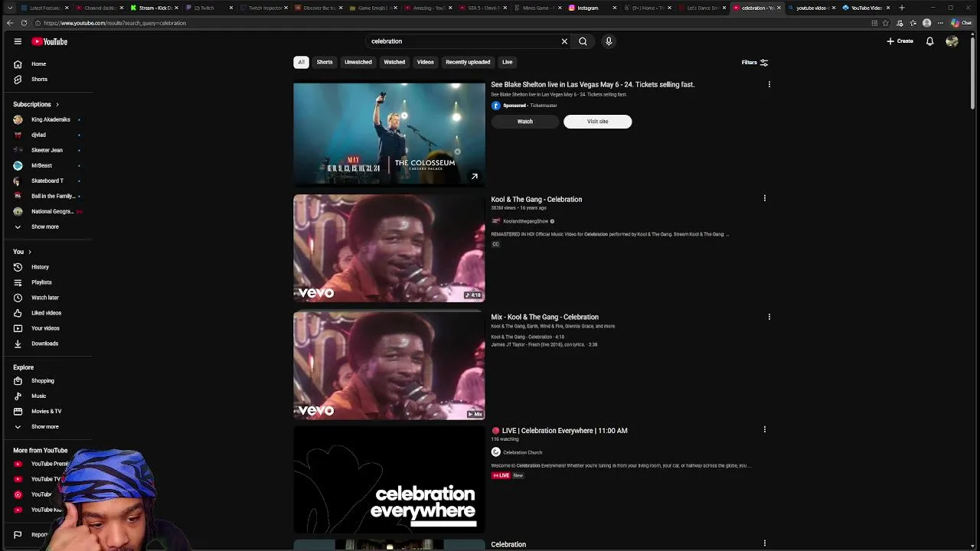Open the celebration everywhere live thumbnail
Screen dimensions: 980x551
click(x=389, y=479)
